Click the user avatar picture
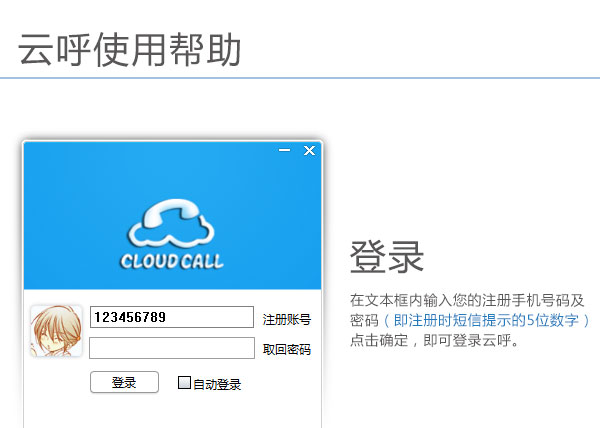600x428 pixels. click(x=56, y=331)
